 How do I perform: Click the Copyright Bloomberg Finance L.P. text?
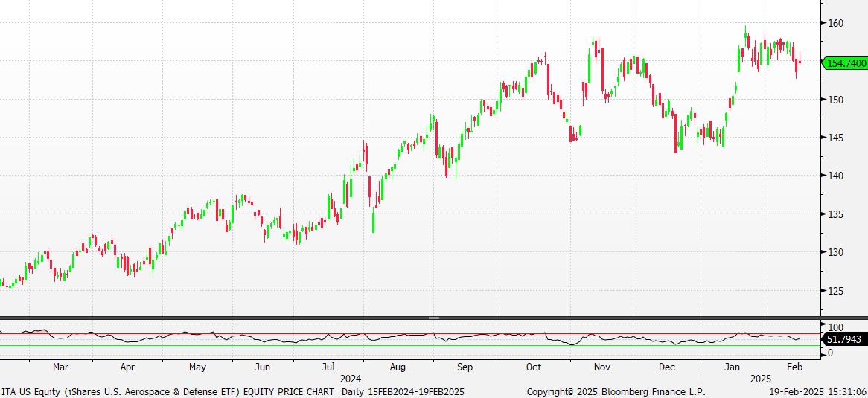[616, 391]
